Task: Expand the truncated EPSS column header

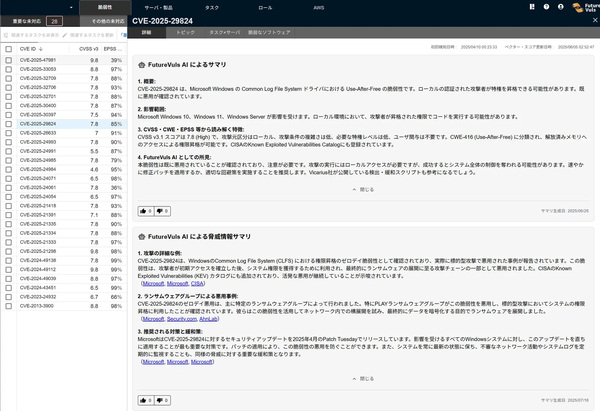Action: pyautogui.click(x=113, y=49)
